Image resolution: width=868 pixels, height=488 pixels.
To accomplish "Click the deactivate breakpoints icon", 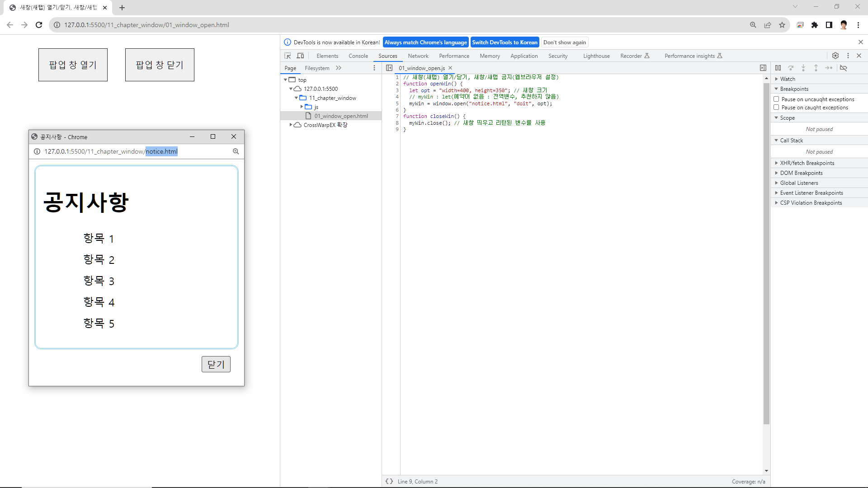I will point(844,68).
